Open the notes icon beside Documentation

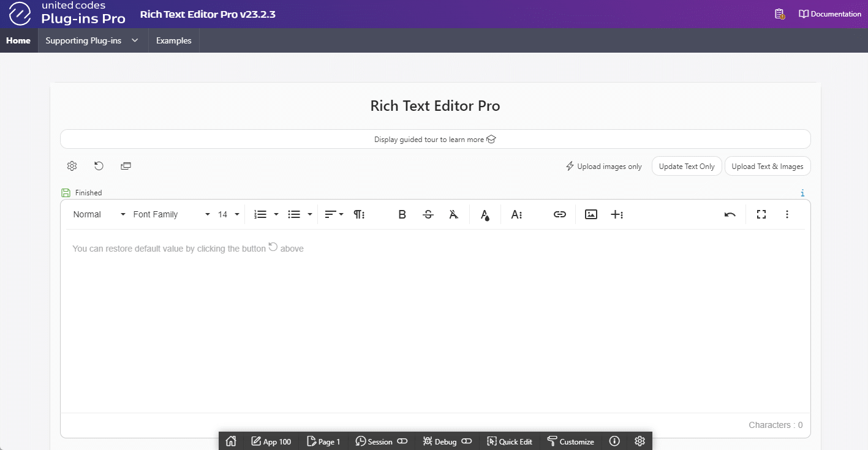click(779, 14)
